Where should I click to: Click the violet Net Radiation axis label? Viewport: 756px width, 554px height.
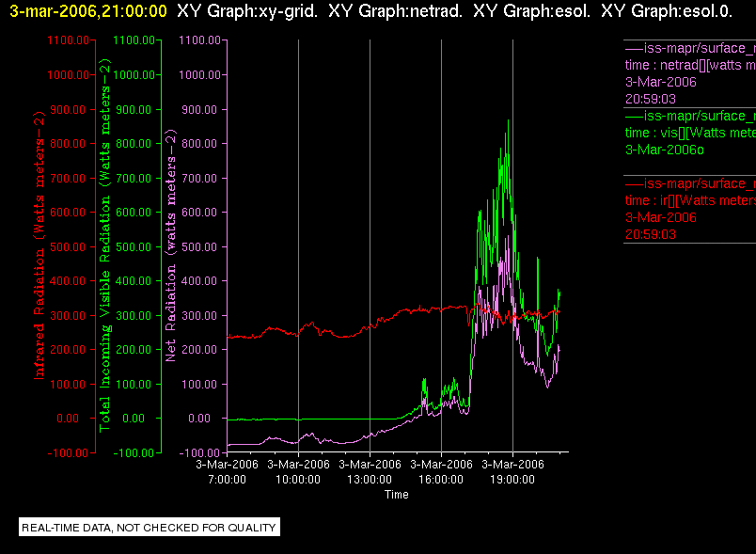pyautogui.click(x=170, y=245)
